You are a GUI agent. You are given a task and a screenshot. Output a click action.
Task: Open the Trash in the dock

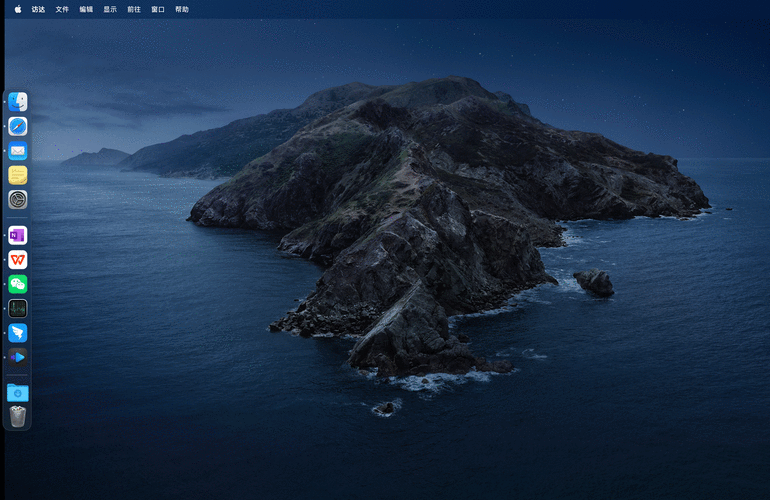coord(18,417)
